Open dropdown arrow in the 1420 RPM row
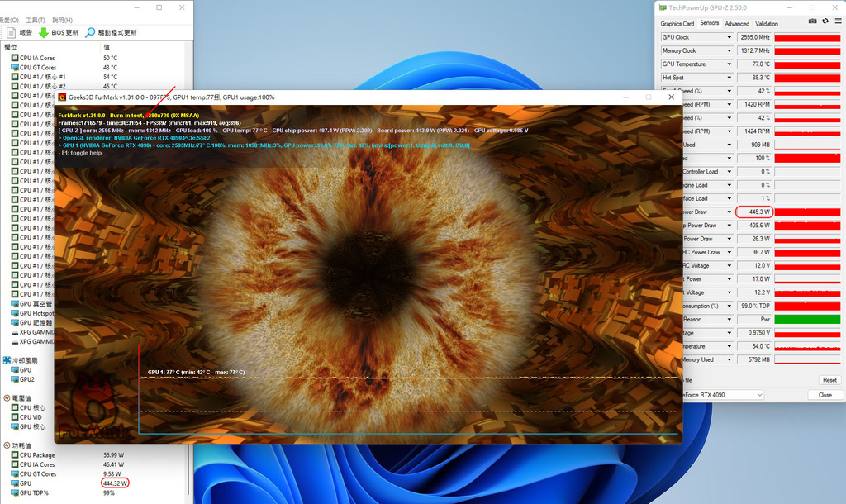 729,104
